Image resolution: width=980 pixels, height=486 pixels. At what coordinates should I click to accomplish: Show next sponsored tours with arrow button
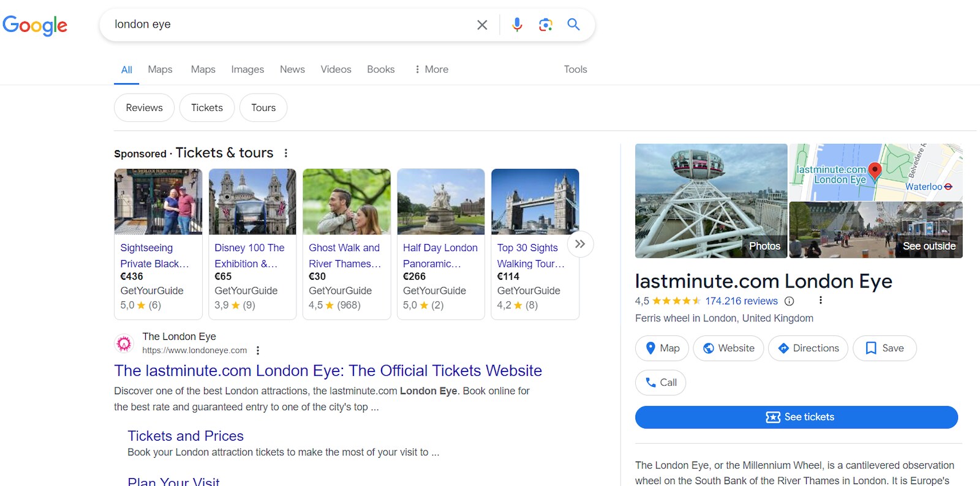580,244
